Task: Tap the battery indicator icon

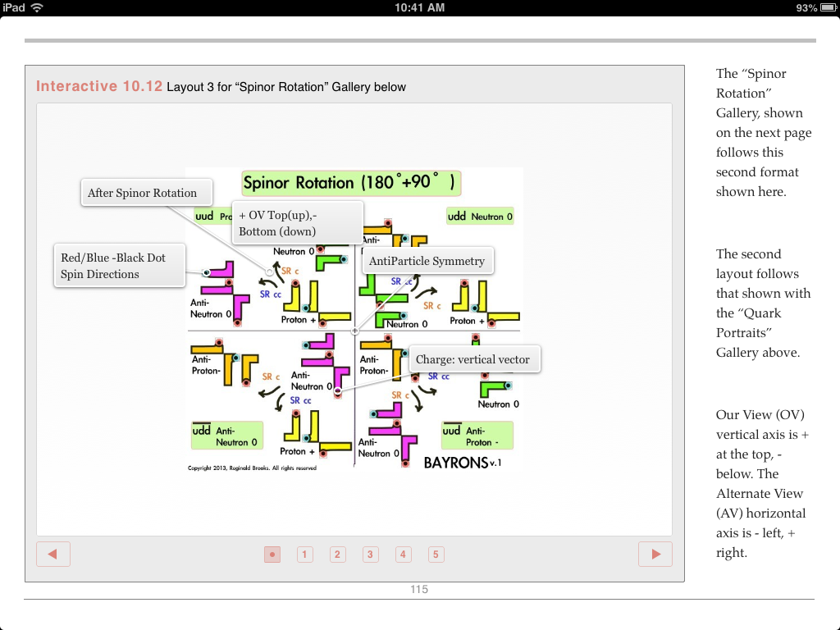Action: [x=826, y=7]
